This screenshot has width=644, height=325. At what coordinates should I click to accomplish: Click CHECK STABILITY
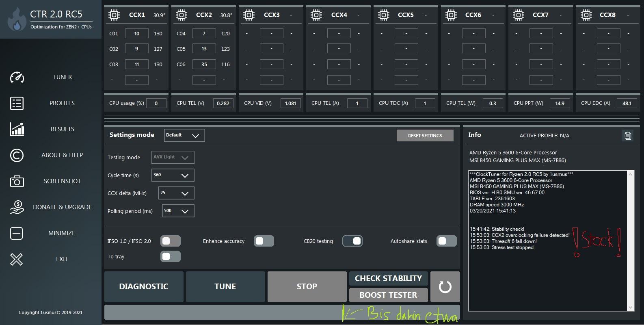pos(389,279)
